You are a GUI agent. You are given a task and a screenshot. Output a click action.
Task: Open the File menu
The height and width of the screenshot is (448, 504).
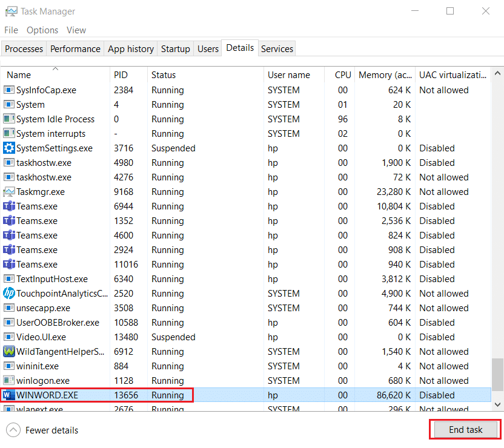coord(12,30)
